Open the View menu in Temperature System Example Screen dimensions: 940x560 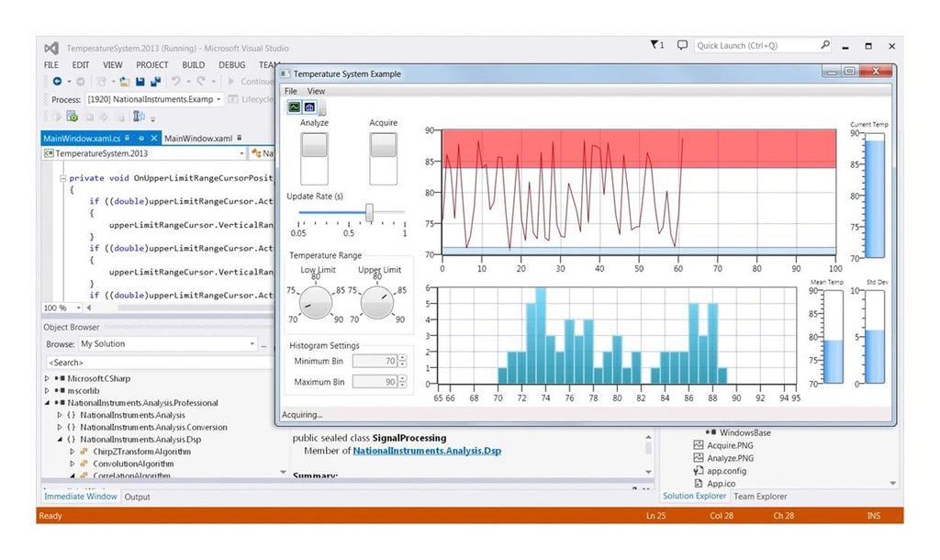(316, 91)
